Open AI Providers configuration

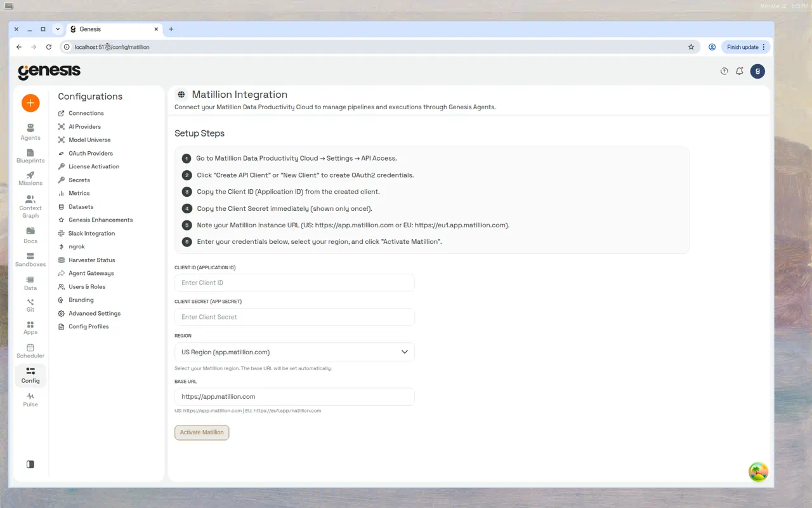click(x=79, y=126)
